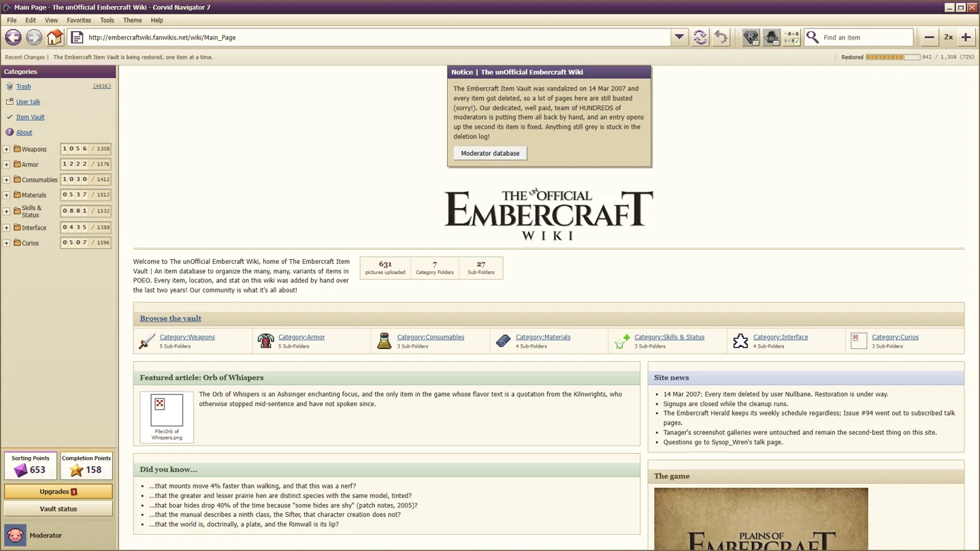Go back with the purple back arrow

13,37
